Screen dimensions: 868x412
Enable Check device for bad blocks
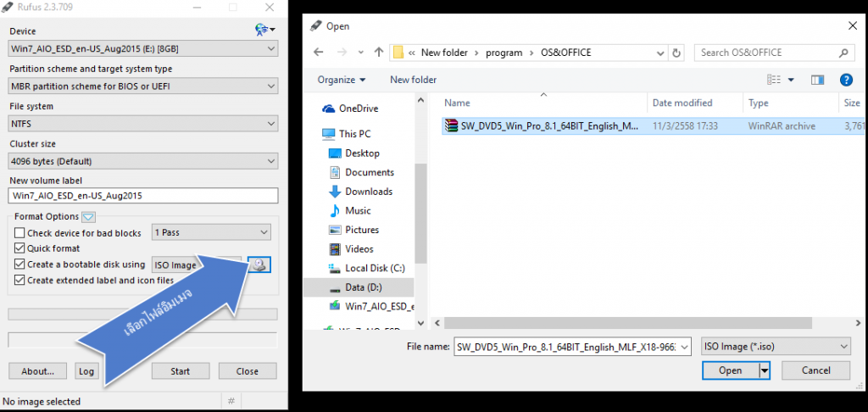point(20,233)
